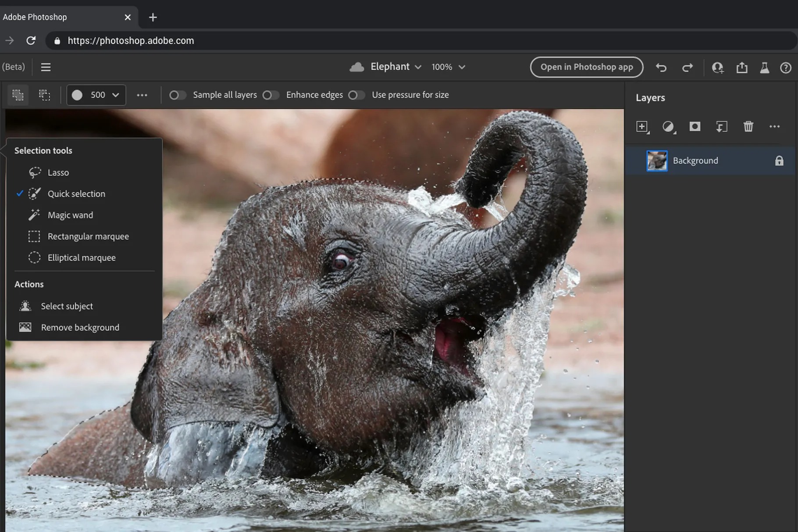The image size is (798, 532).
Task: Select the Lasso tool
Action: [58, 172]
